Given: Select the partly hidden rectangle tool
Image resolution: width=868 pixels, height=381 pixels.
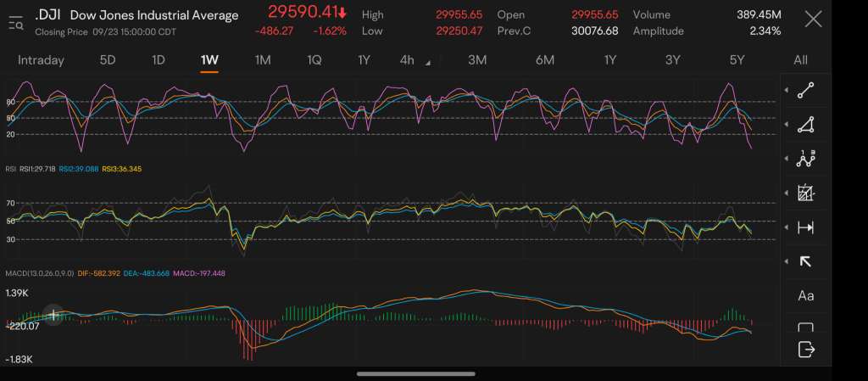Looking at the screenshot, I should coord(805,327).
